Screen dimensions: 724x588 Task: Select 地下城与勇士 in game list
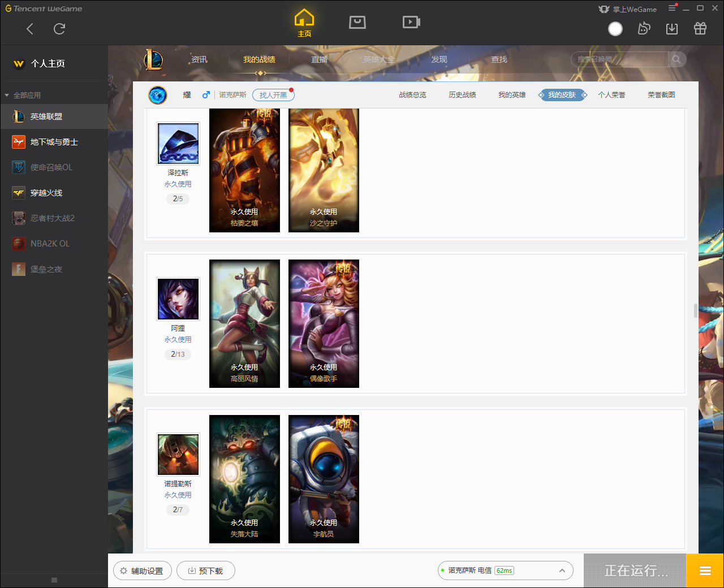54,142
